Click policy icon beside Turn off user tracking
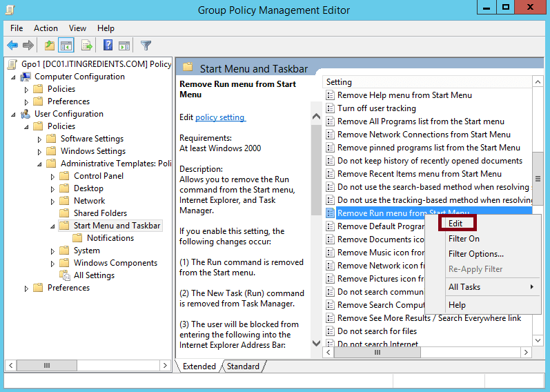 pos(330,108)
